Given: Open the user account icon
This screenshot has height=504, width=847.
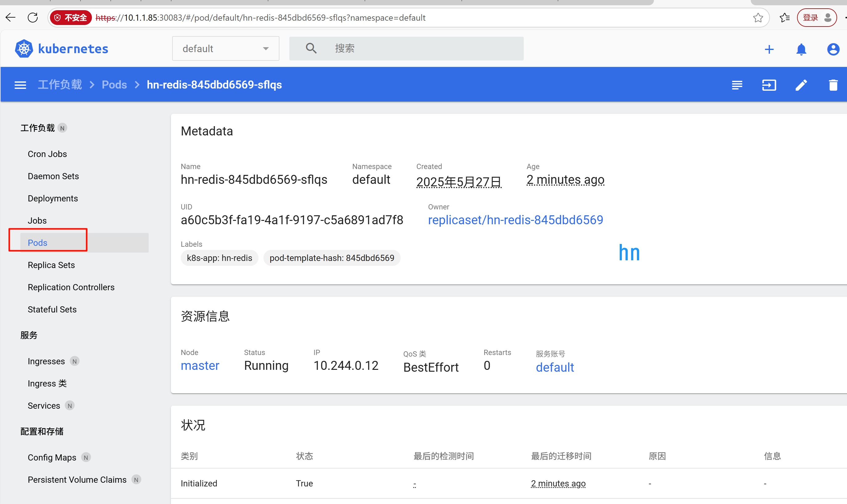Looking at the screenshot, I should 833,49.
